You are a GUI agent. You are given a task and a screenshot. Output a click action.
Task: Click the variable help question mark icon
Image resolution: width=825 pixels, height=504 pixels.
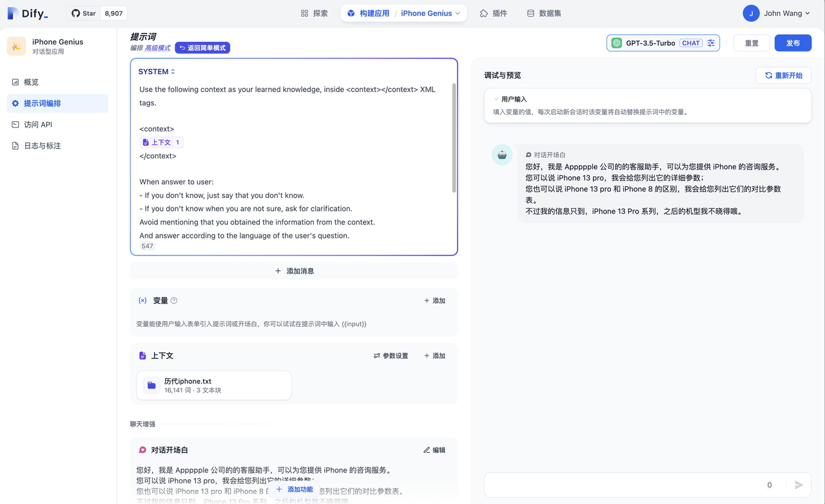tap(174, 300)
